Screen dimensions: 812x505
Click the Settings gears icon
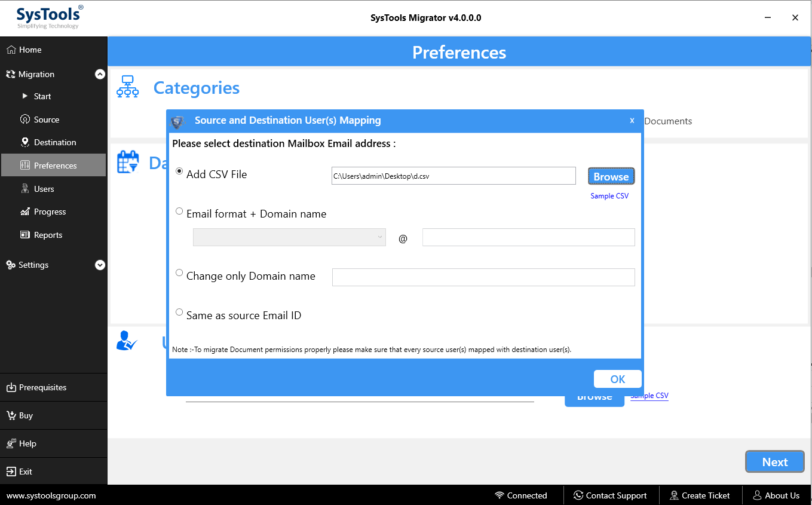pyautogui.click(x=11, y=265)
